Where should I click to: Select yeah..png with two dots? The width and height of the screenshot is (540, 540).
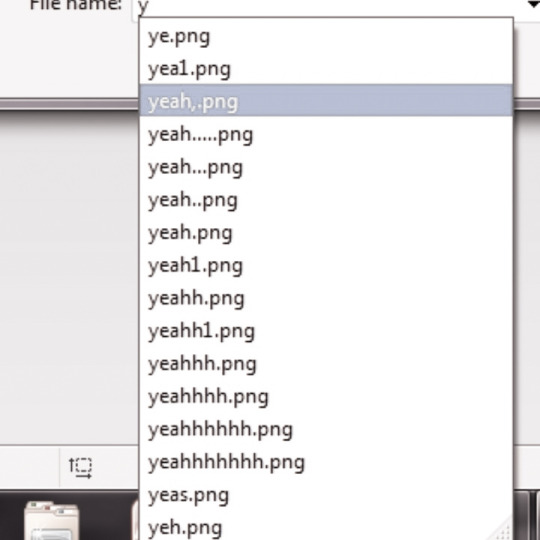click(x=326, y=199)
